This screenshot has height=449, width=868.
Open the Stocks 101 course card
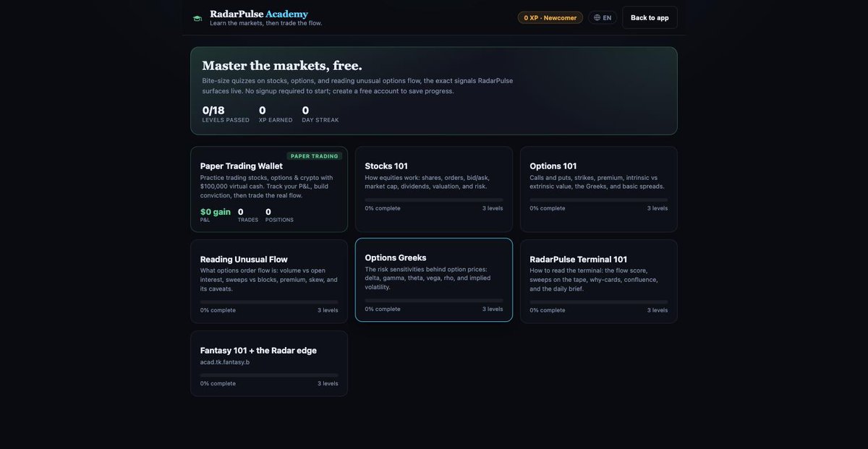tap(434, 189)
